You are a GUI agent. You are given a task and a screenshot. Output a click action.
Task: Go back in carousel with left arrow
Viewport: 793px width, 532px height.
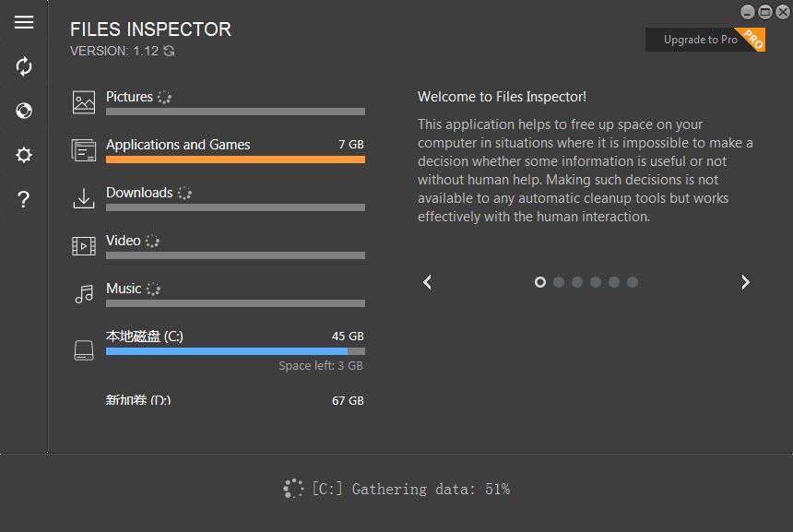(x=427, y=282)
